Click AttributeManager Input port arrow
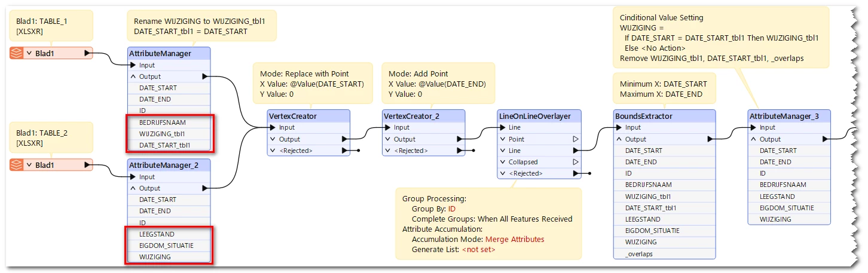 pos(133,65)
